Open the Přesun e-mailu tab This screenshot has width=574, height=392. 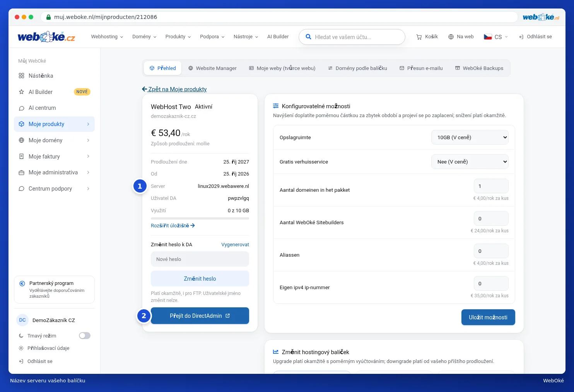(421, 68)
